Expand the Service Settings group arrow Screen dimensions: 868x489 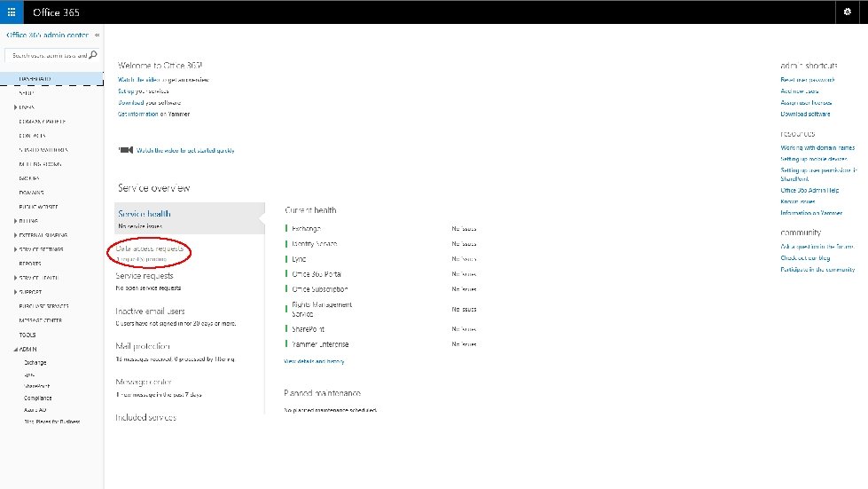pyautogui.click(x=15, y=249)
